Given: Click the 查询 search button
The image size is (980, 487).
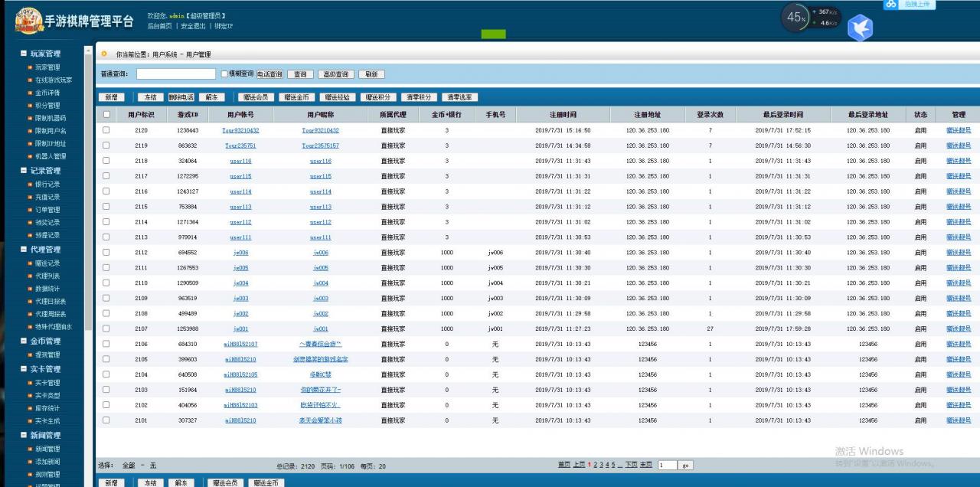Looking at the screenshot, I should pos(301,74).
